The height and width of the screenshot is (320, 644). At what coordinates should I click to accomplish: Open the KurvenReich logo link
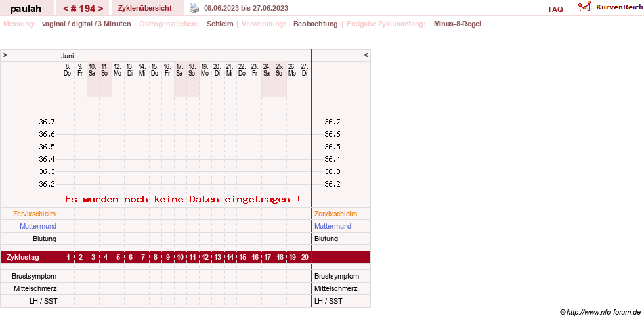pos(610,7)
